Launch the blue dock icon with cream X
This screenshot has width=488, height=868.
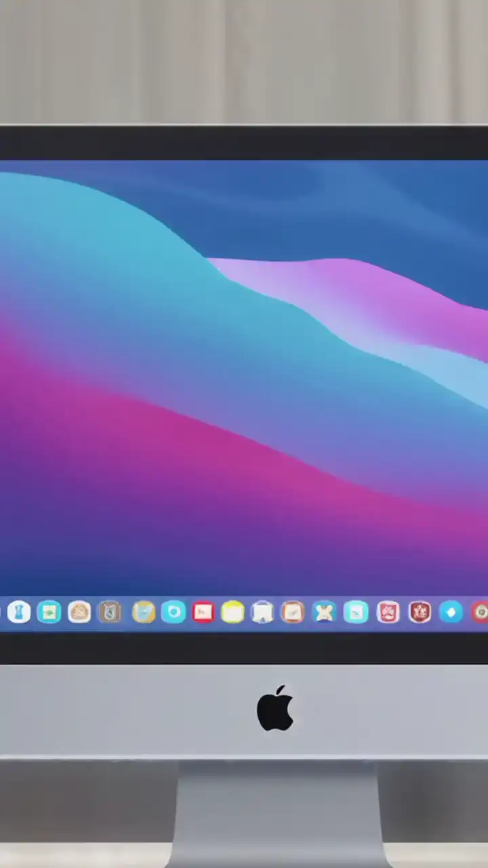click(x=325, y=612)
